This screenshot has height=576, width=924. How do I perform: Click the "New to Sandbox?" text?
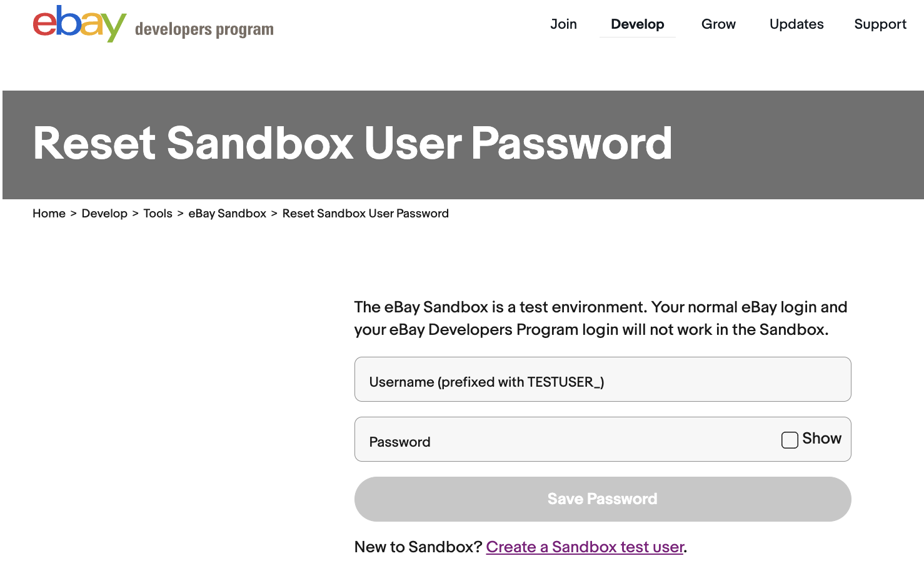click(x=418, y=547)
